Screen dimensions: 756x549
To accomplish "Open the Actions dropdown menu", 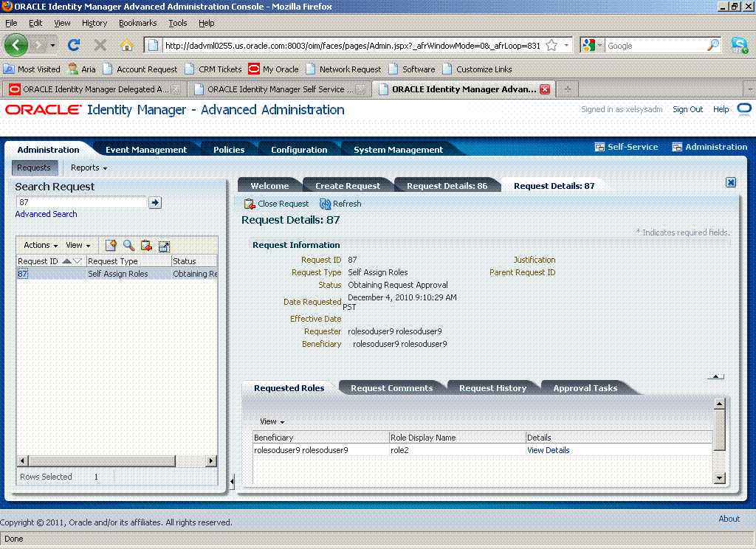I will pos(39,244).
